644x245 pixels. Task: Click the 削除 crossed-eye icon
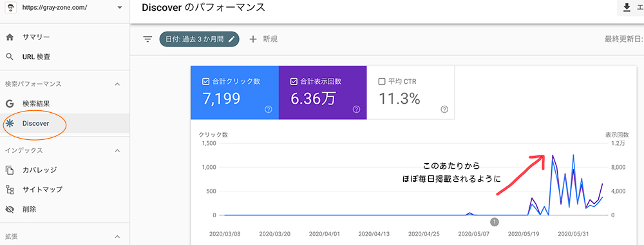[x=10, y=210]
